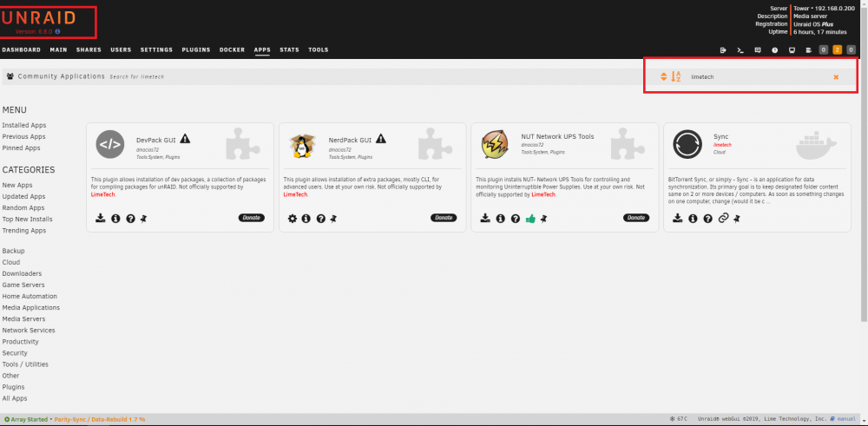Show info for Sync application
868x426 pixels.
[693, 219]
